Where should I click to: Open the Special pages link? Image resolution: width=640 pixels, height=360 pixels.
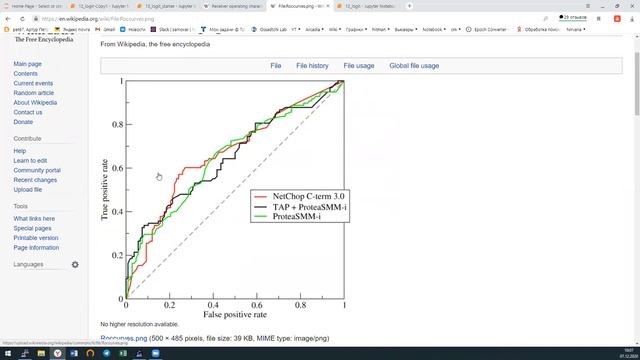click(32, 228)
